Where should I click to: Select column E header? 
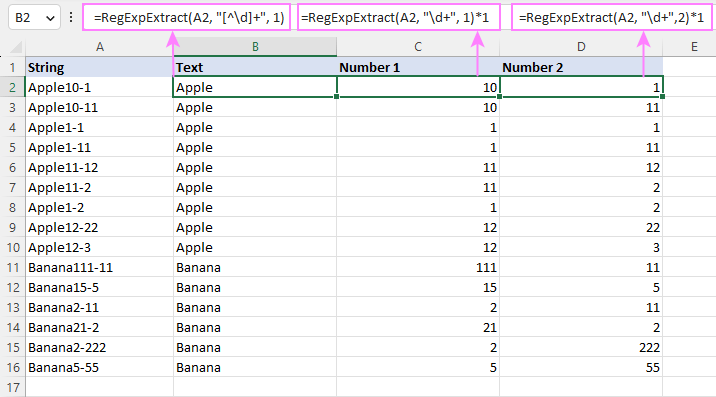pyautogui.click(x=694, y=47)
